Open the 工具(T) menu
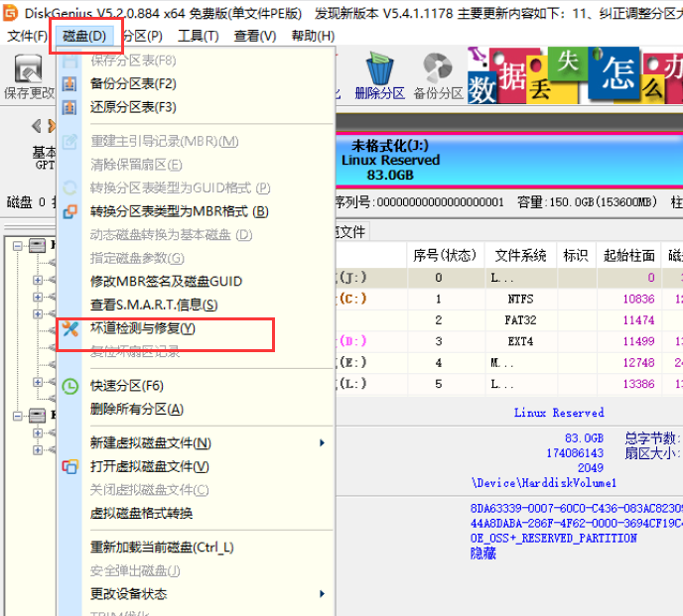 (198, 36)
